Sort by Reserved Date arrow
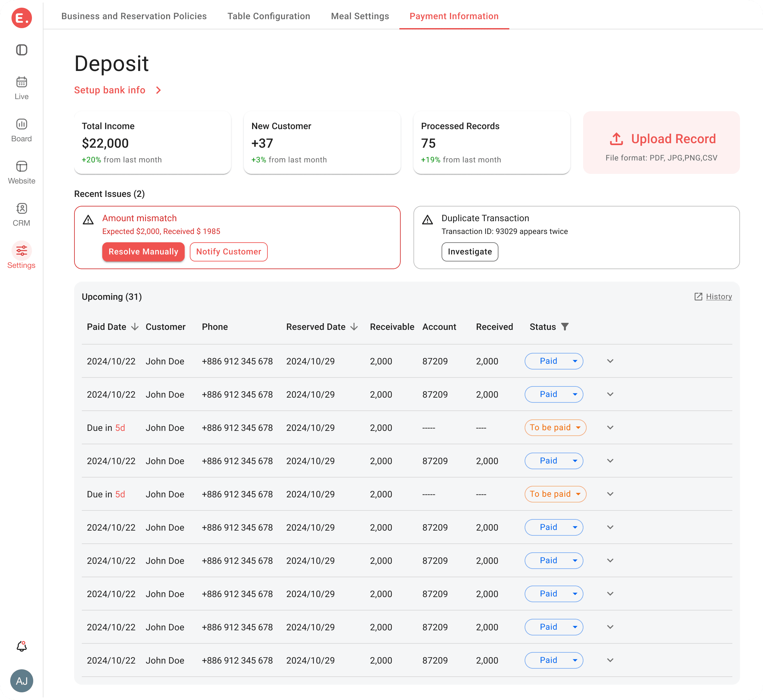The width and height of the screenshot is (763, 700). (354, 327)
